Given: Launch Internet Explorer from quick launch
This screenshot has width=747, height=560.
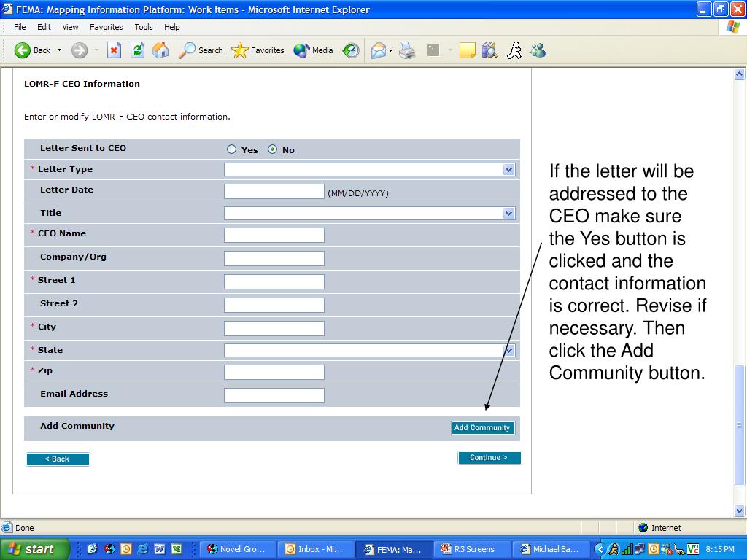Looking at the screenshot, I should (142, 549).
